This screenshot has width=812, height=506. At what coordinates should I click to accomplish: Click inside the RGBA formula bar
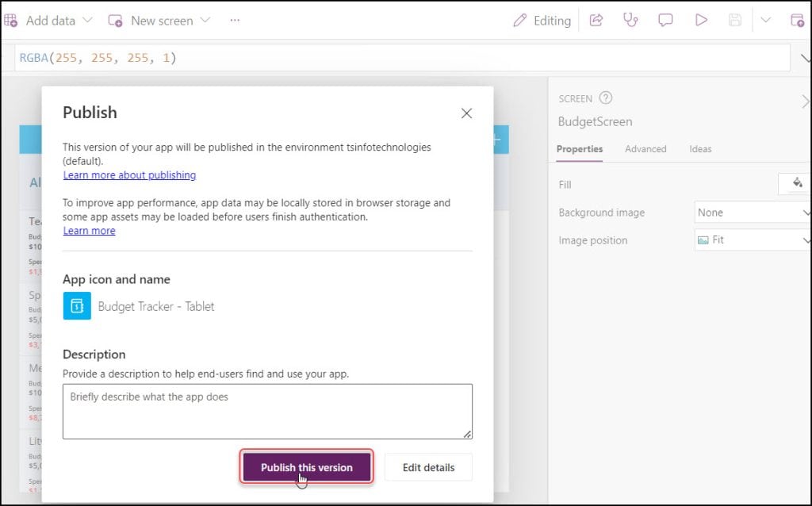point(403,57)
